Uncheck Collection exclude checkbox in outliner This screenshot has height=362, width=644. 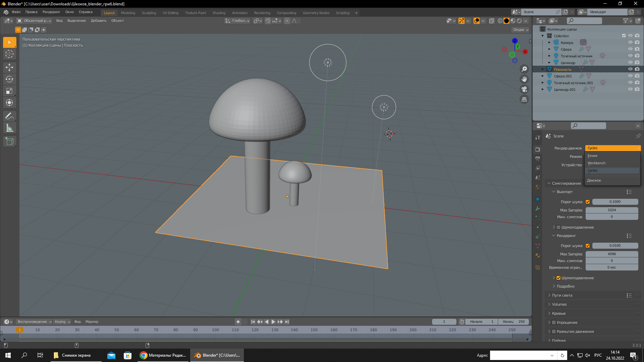(624, 36)
